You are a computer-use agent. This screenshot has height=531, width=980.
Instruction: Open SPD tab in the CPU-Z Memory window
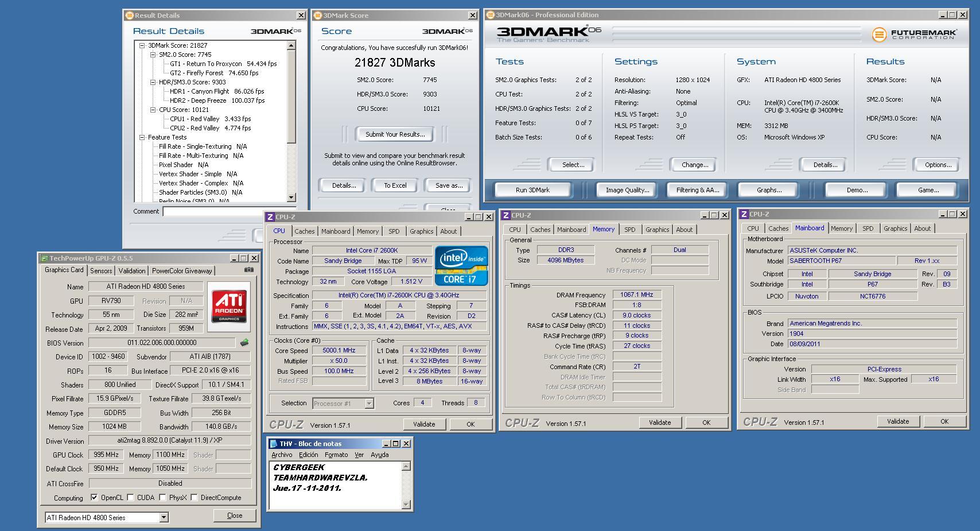tap(630, 230)
